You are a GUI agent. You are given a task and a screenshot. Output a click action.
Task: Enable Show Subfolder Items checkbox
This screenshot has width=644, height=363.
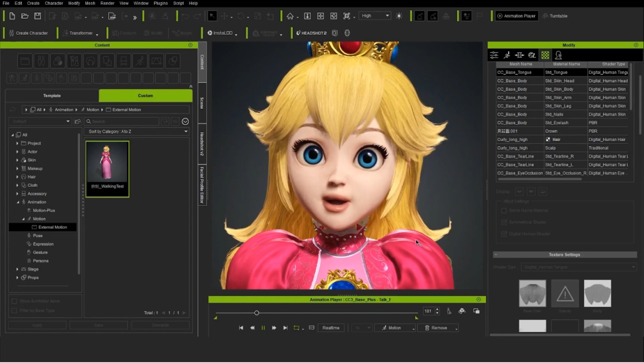tap(14, 301)
